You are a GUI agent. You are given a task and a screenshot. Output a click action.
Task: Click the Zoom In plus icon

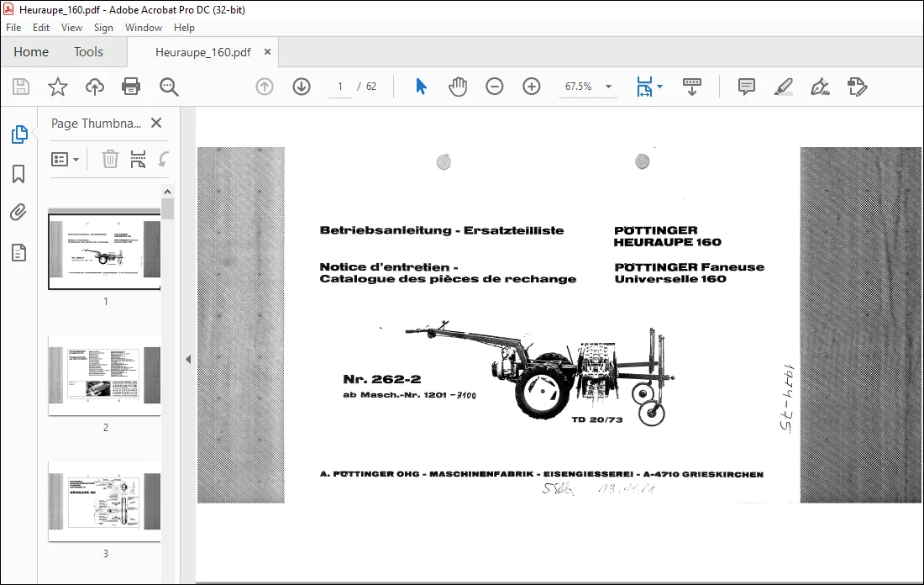tap(532, 87)
